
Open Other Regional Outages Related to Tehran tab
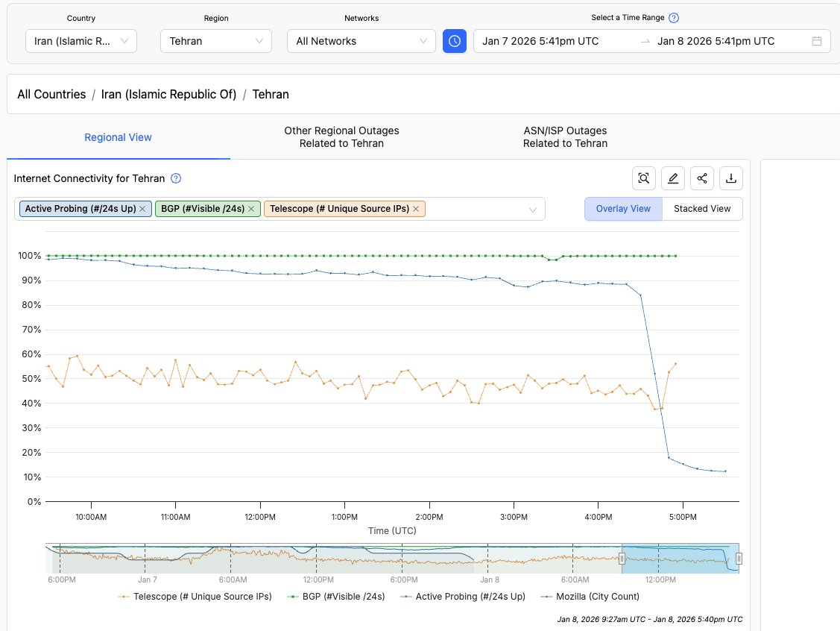342,137
